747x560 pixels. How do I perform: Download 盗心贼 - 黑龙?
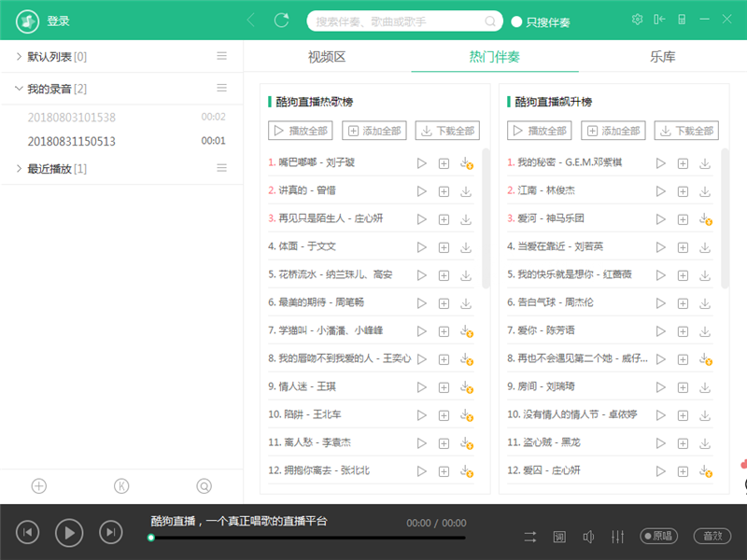point(705,443)
